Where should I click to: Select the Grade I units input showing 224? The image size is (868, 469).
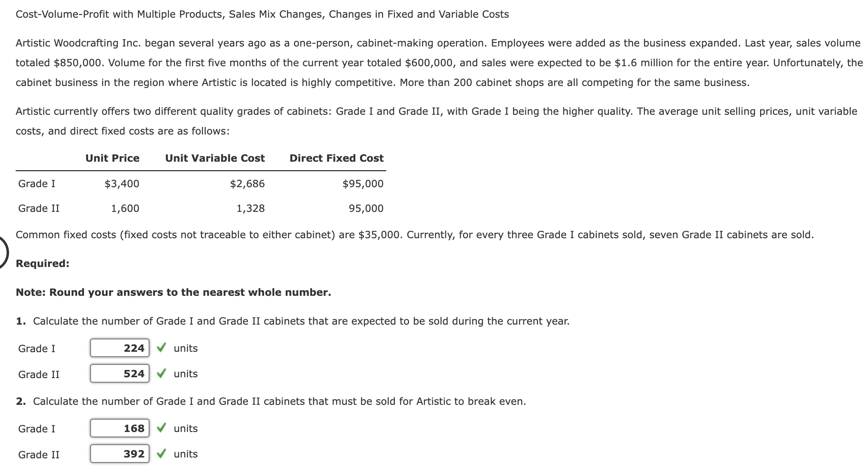pos(119,348)
